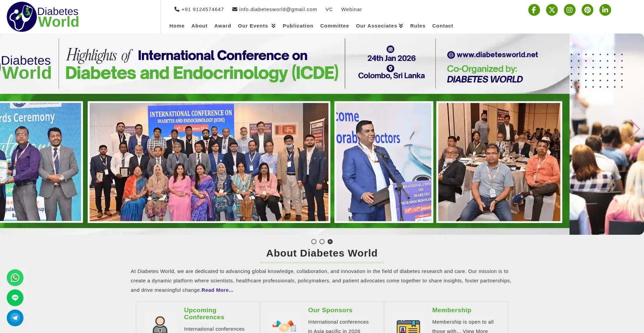The height and width of the screenshot is (333, 644).
Task: Click the Upcoming Conferences person icon
Action: [x=160, y=325]
